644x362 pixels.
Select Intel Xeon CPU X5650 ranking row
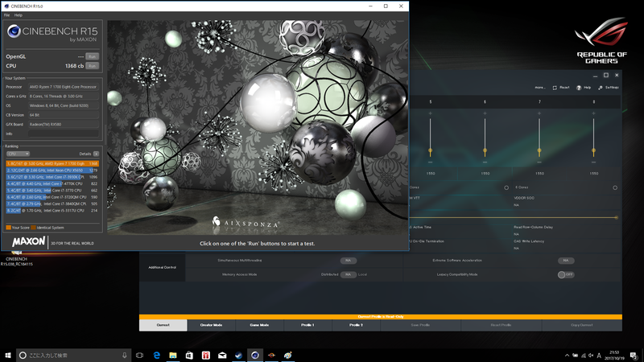point(52,171)
